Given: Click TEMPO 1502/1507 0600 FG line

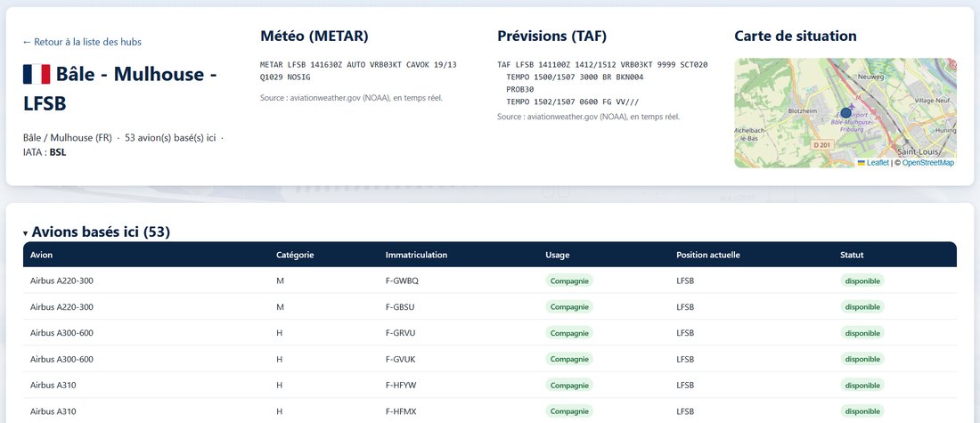Looking at the screenshot, I should pyautogui.click(x=573, y=102).
